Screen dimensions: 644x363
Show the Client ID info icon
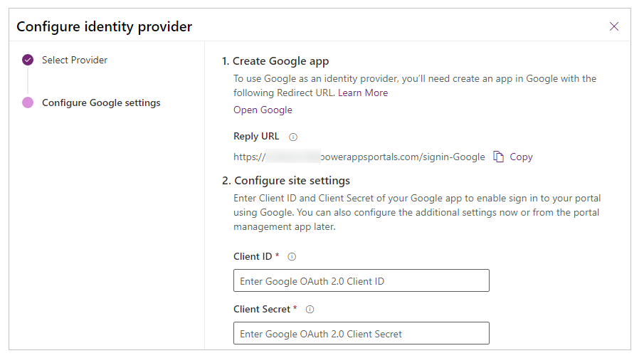pyautogui.click(x=292, y=257)
